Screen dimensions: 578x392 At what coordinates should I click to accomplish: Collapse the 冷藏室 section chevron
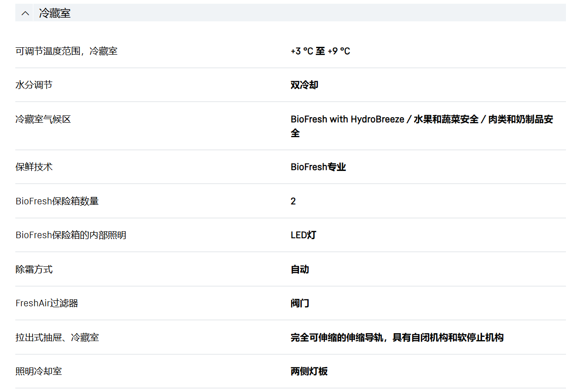(x=25, y=13)
